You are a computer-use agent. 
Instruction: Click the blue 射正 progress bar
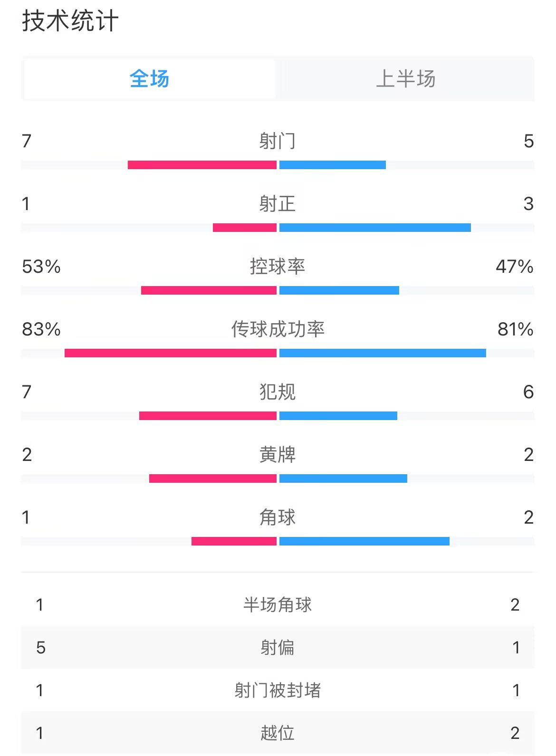(x=375, y=228)
